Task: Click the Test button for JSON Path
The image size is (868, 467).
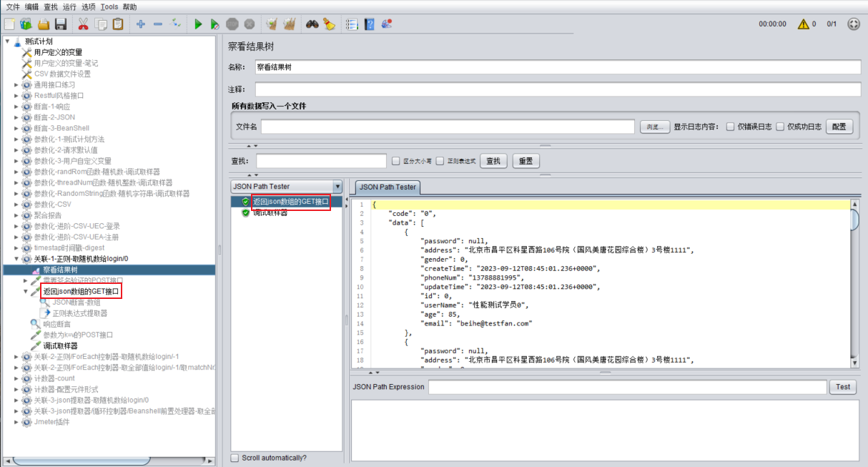Action: pyautogui.click(x=843, y=387)
